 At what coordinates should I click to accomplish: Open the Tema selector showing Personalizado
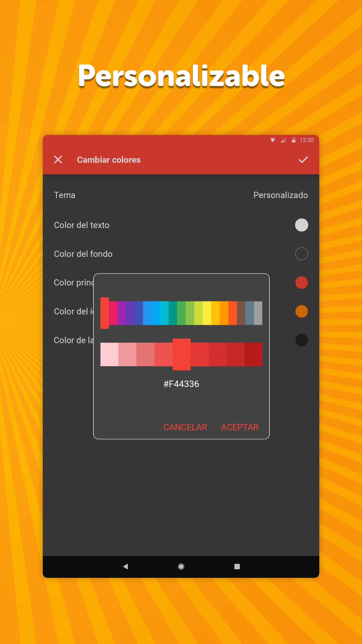280,195
